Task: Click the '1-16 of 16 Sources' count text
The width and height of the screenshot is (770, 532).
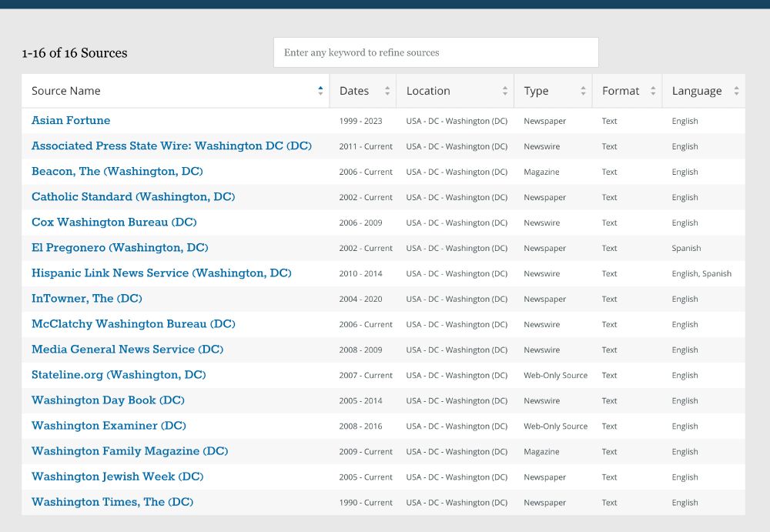Action: click(74, 53)
